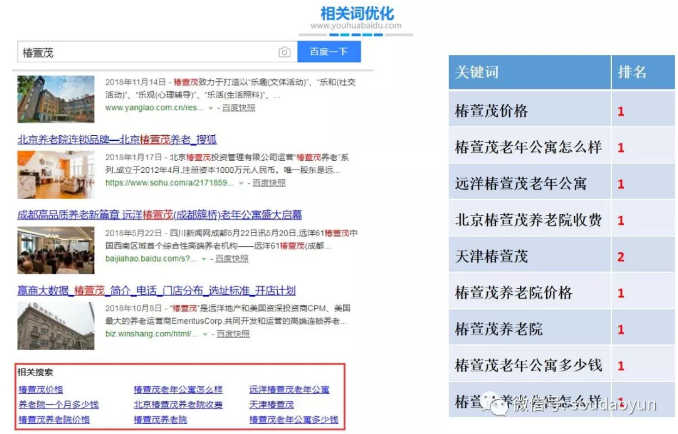
Task: Click the camera image-search icon
Action: [x=284, y=52]
